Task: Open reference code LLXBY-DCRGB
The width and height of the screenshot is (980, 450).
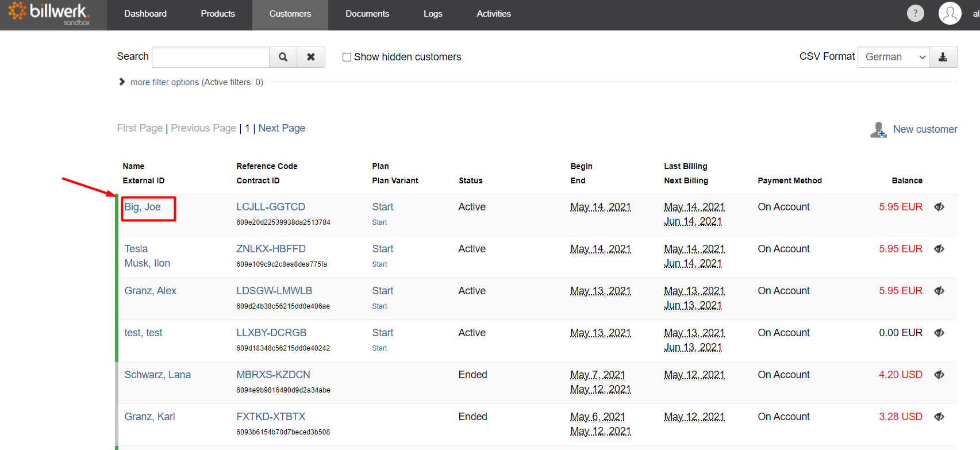Action: click(x=271, y=333)
